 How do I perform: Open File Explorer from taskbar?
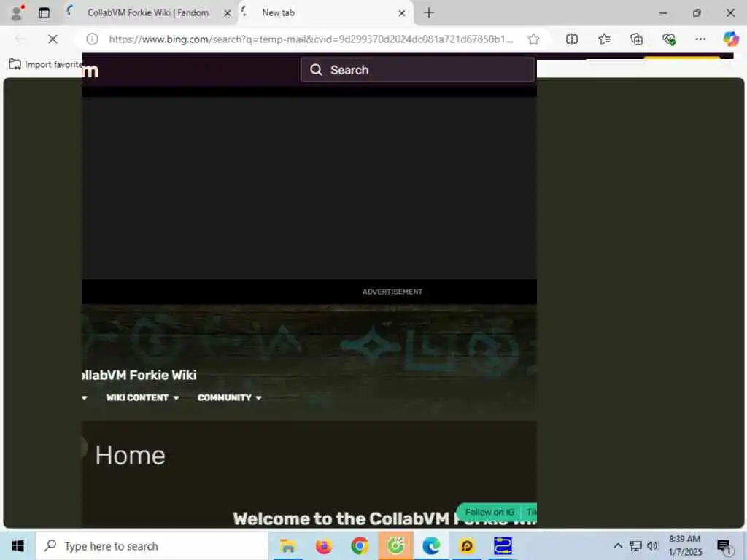pos(287,545)
